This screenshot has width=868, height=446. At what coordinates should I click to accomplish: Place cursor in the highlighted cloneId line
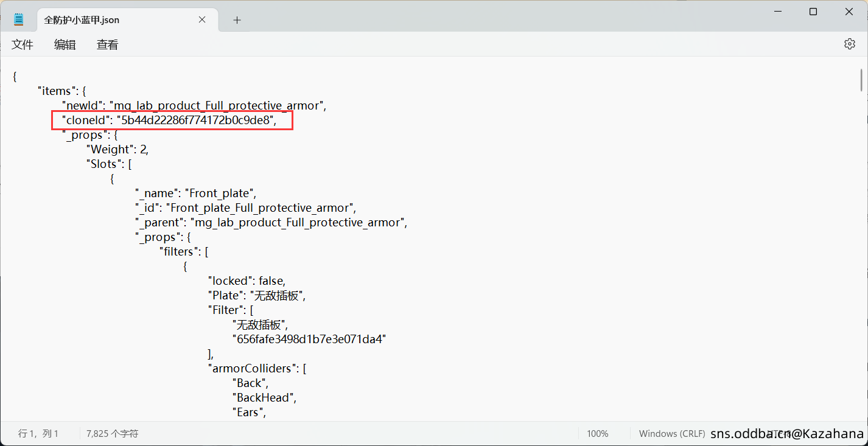tap(170, 120)
